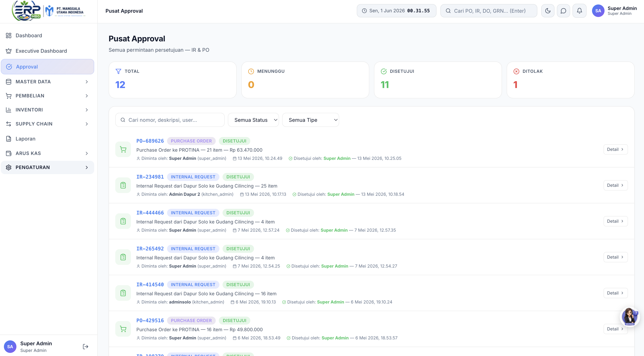Click the SA avatar in top bar

(x=598, y=11)
